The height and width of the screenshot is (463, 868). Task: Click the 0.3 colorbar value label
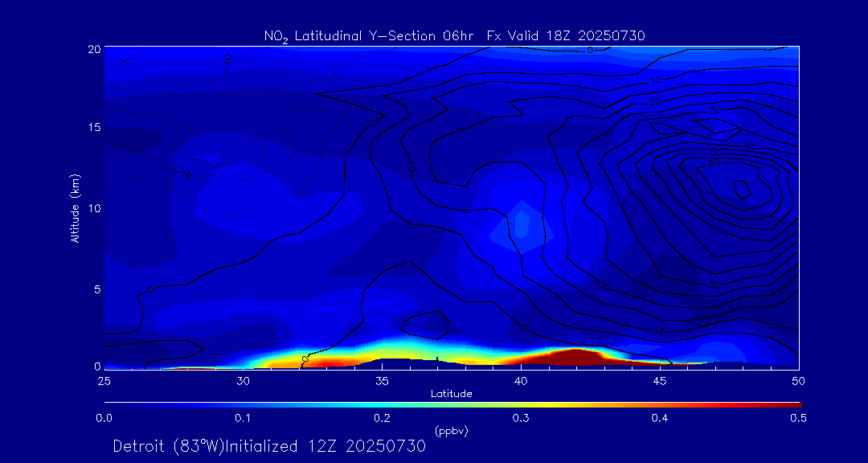[521, 418]
